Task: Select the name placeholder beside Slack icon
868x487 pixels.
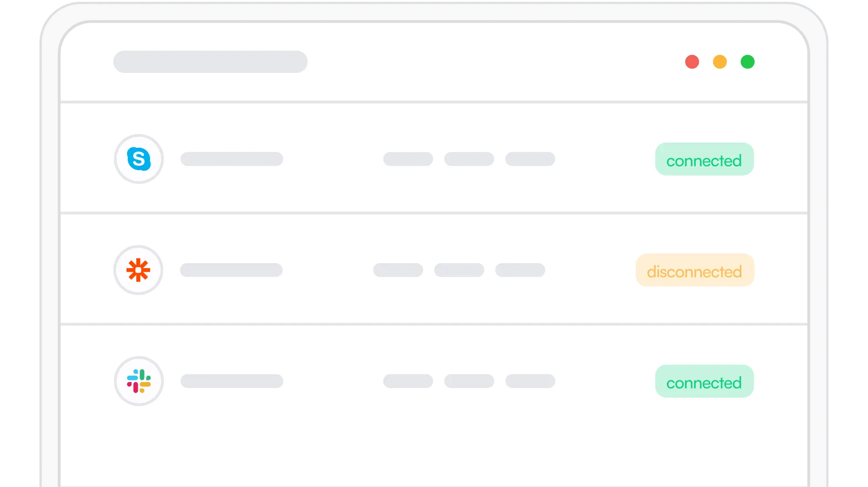Action: click(232, 381)
